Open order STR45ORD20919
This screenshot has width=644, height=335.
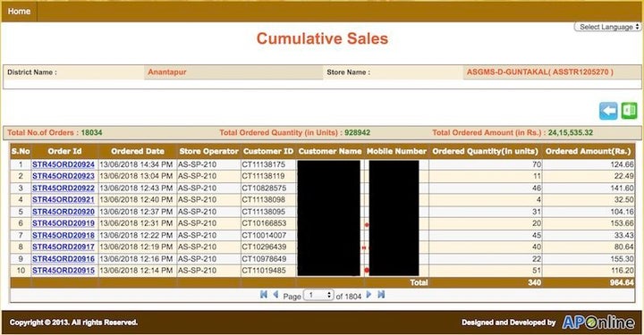click(x=64, y=223)
